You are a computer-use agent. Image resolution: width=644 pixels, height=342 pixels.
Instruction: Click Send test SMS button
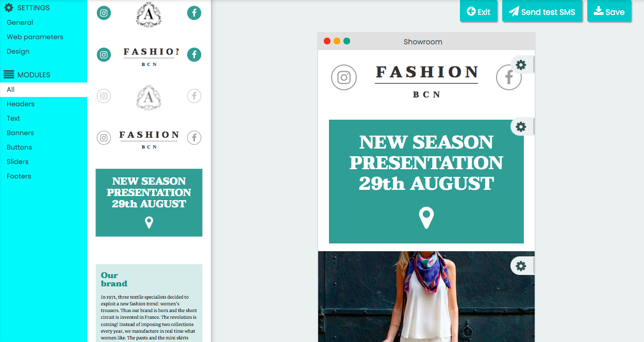pyautogui.click(x=542, y=12)
